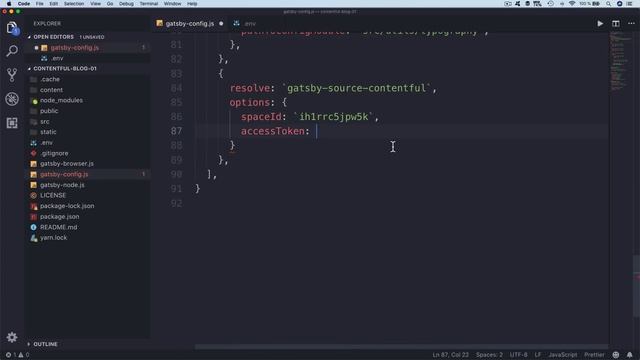
Task: Click the LF line ending status item
Action: 538,355
